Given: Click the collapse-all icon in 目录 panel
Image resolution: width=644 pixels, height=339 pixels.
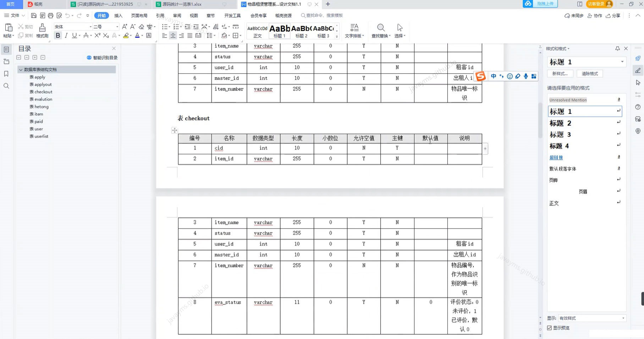Looking at the screenshot, I should [x=43, y=57].
